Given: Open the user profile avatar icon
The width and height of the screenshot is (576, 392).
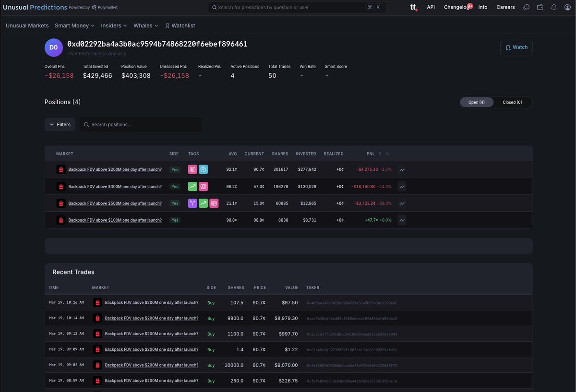Looking at the screenshot, I should 567,7.
